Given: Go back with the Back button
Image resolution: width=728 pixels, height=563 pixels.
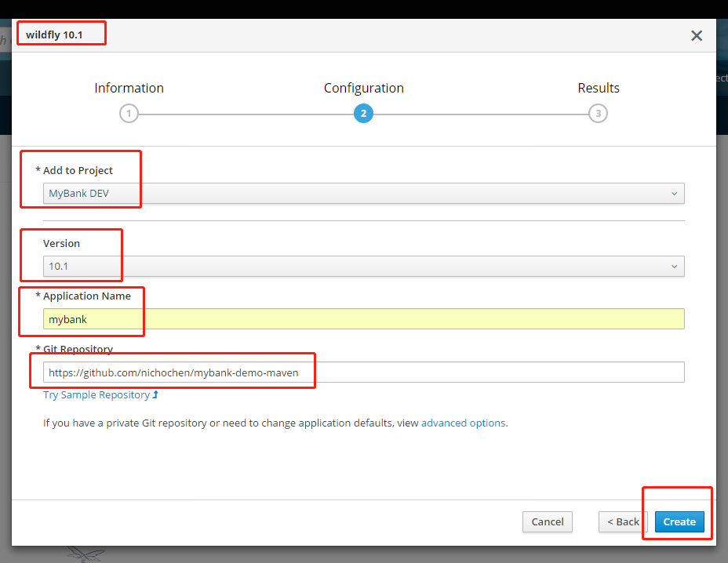Looking at the screenshot, I should [x=622, y=521].
